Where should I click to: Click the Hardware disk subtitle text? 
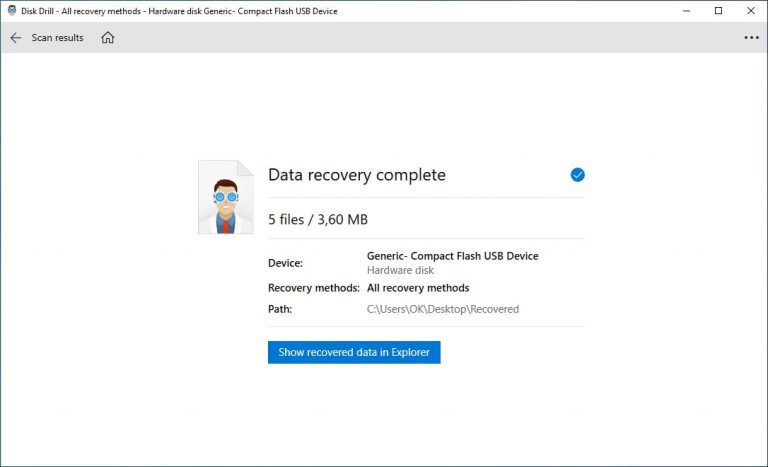pyautogui.click(x=399, y=270)
